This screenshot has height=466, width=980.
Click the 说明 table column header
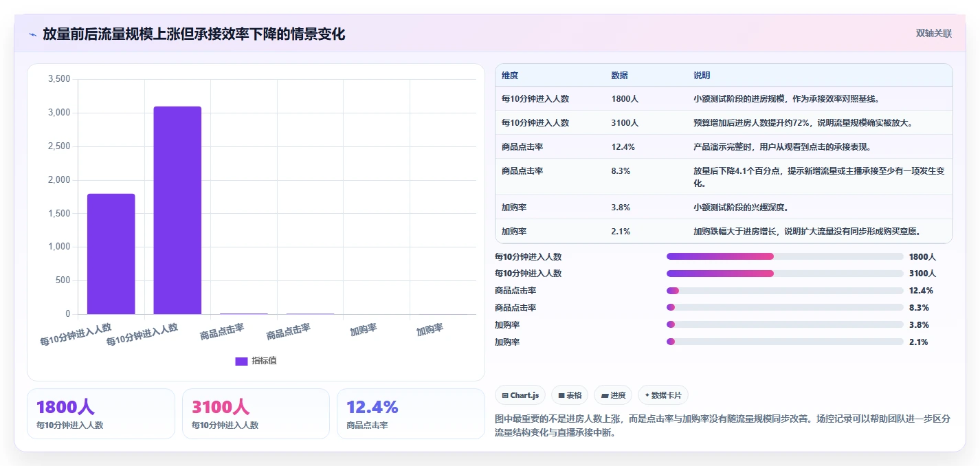pyautogui.click(x=702, y=75)
